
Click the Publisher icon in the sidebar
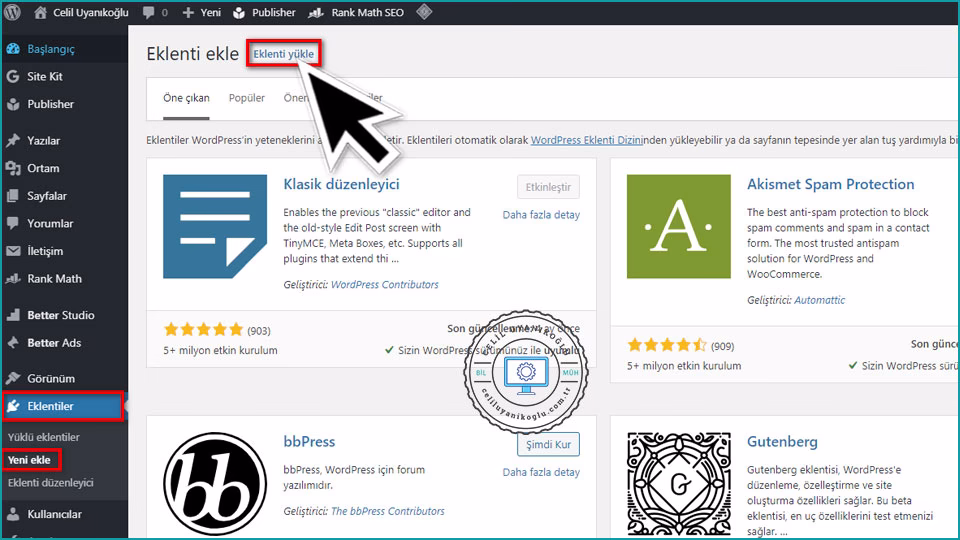coord(13,104)
